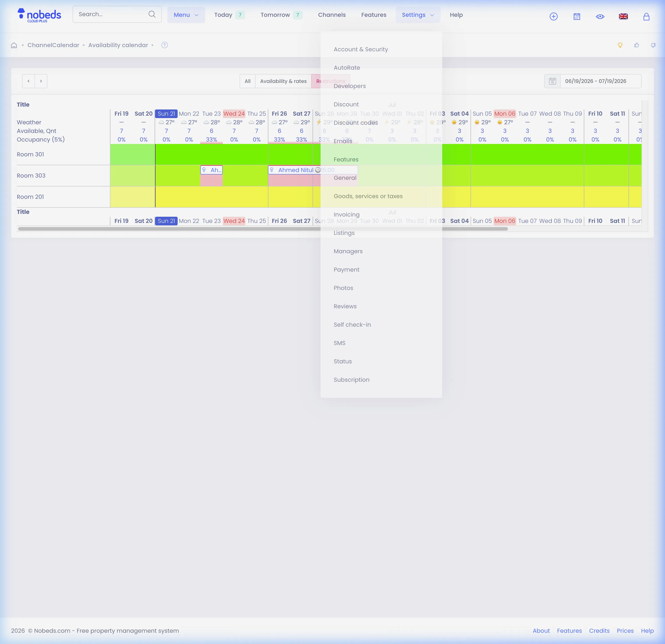Open the Tomorrow tab
The height and width of the screenshot is (644, 665).
(281, 15)
